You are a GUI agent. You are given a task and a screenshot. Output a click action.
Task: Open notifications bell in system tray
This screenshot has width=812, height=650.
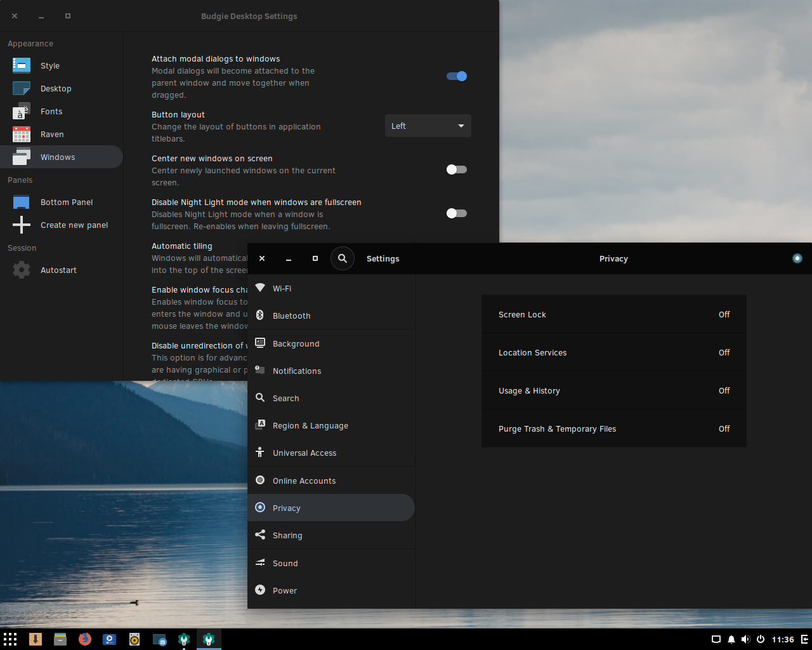(x=731, y=639)
